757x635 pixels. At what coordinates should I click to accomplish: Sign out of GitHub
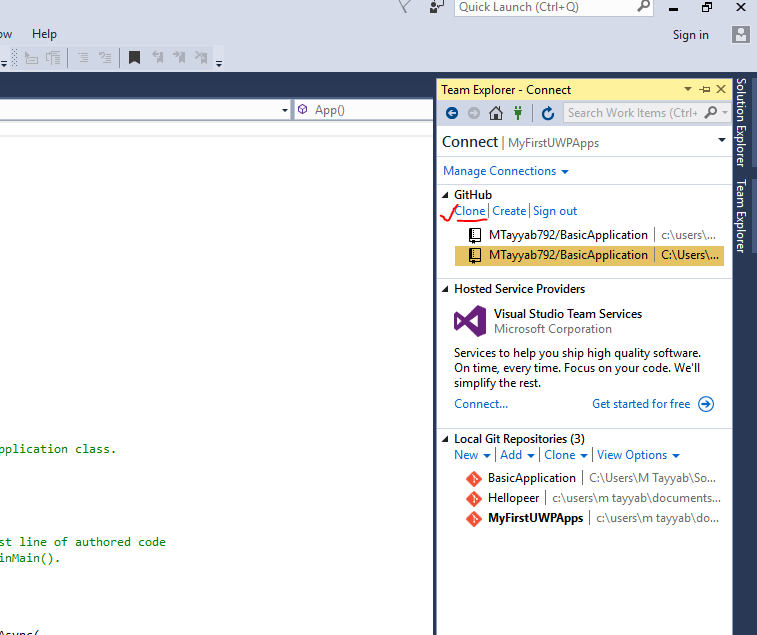[x=555, y=211]
